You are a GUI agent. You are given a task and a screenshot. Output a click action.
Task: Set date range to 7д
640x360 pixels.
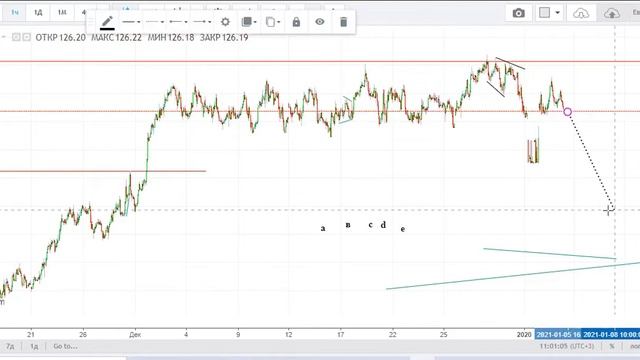pyautogui.click(x=10, y=346)
